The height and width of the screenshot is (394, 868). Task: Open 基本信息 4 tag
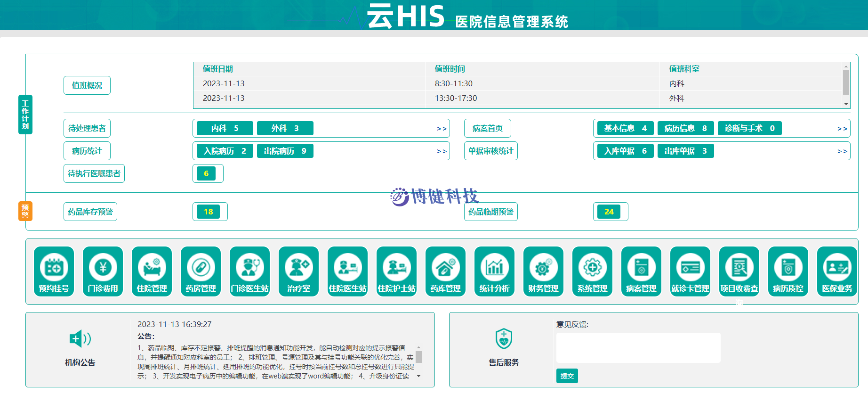point(626,128)
